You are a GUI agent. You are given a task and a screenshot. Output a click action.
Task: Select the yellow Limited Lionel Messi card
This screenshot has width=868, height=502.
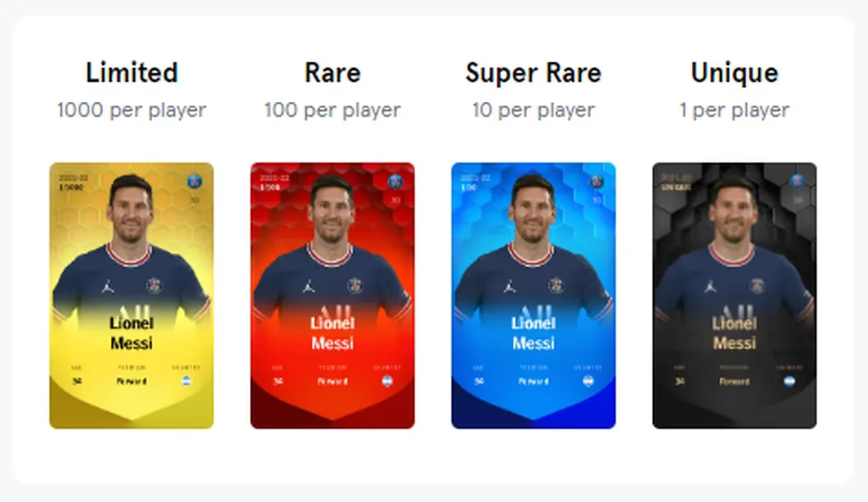[x=132, y=296]
